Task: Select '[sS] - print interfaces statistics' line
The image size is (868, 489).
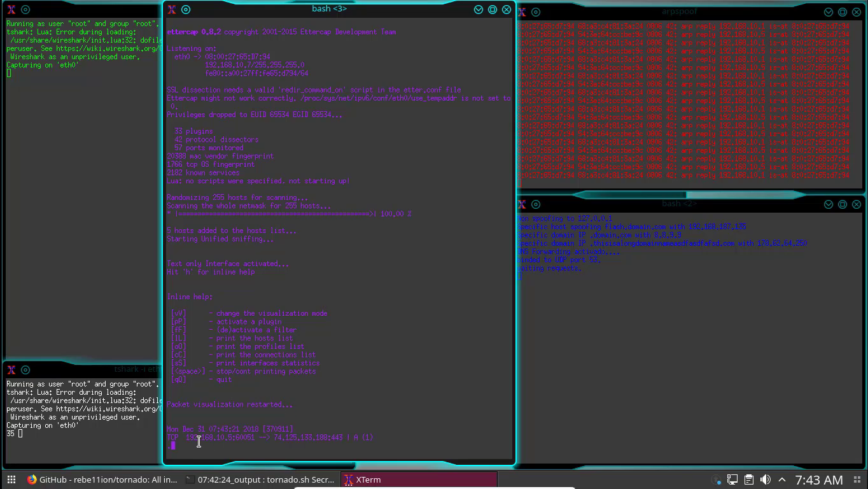Action: pyautogui.click(x=245, y=363)
